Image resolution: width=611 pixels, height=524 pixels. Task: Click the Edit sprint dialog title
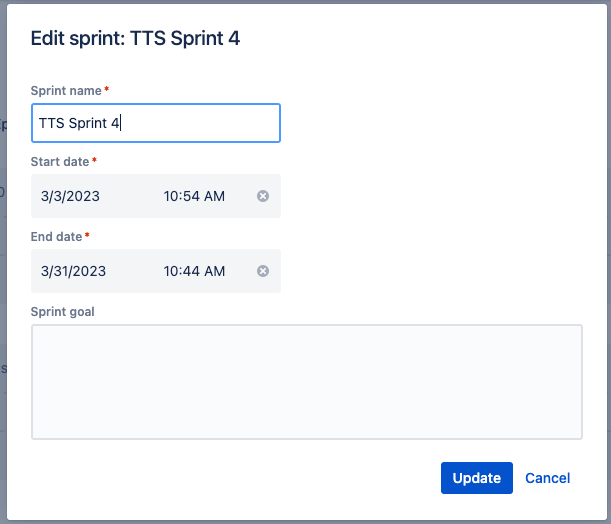click(x=135, y=39)
